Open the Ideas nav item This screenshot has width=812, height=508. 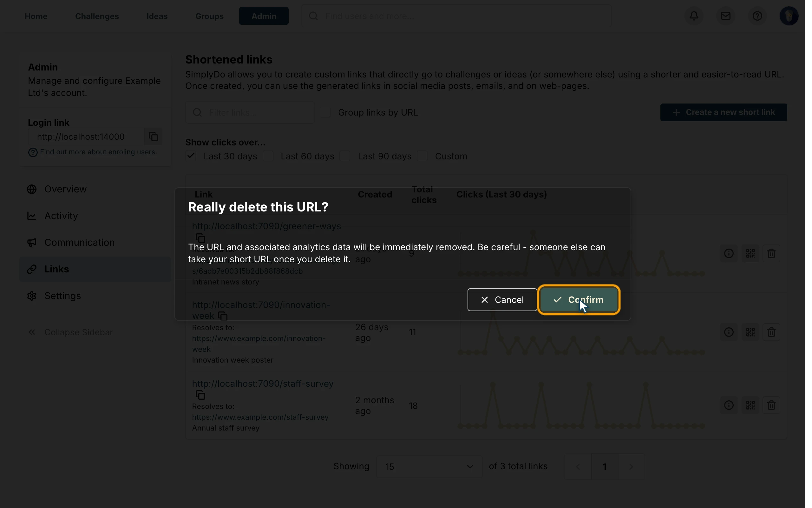pos(157,16)
